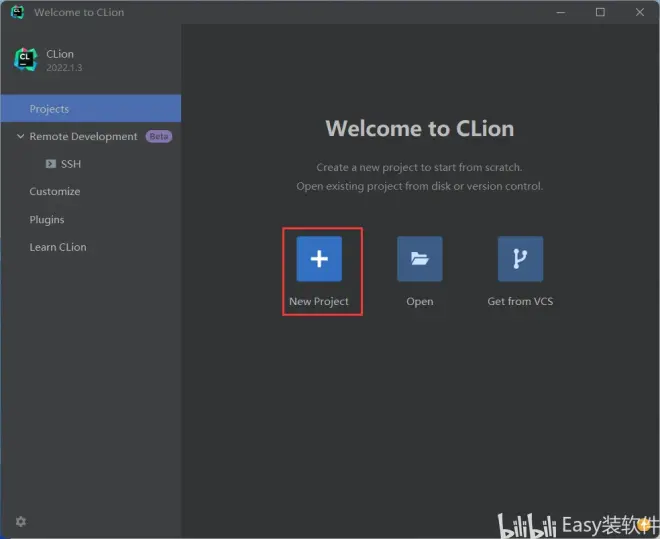Click the Open folder icon
The image size is (660, 539).
pos(420,259)
